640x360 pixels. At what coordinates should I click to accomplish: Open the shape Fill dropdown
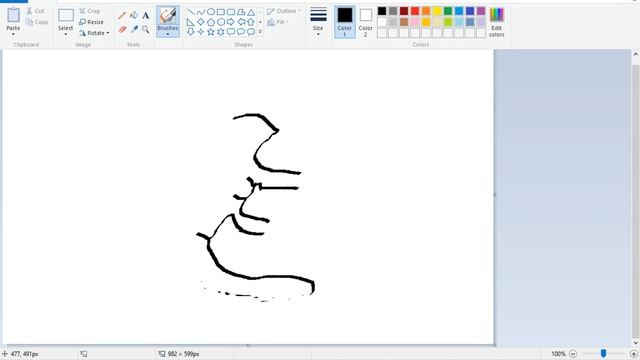[x=278, y=22]
